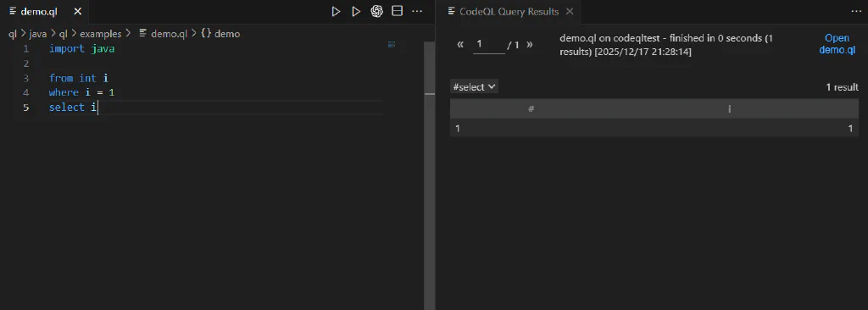Screen dimensions: 868x310
Task: Click the results page number field
Action: tap(489, 44)
